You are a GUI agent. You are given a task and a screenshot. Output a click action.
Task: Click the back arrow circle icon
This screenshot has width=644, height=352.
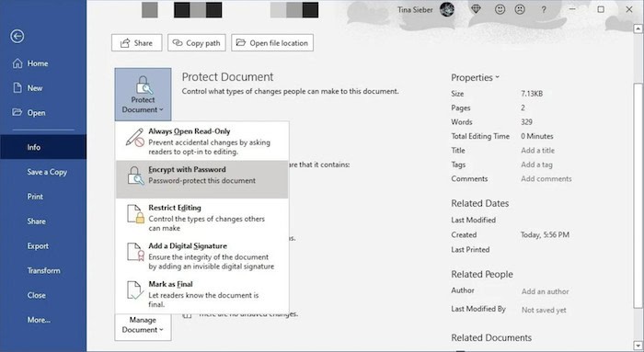(x=17, y=37)
